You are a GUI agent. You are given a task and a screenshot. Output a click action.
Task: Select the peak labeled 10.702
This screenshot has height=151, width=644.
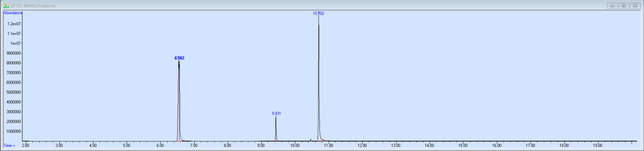[x=318, y=13]
